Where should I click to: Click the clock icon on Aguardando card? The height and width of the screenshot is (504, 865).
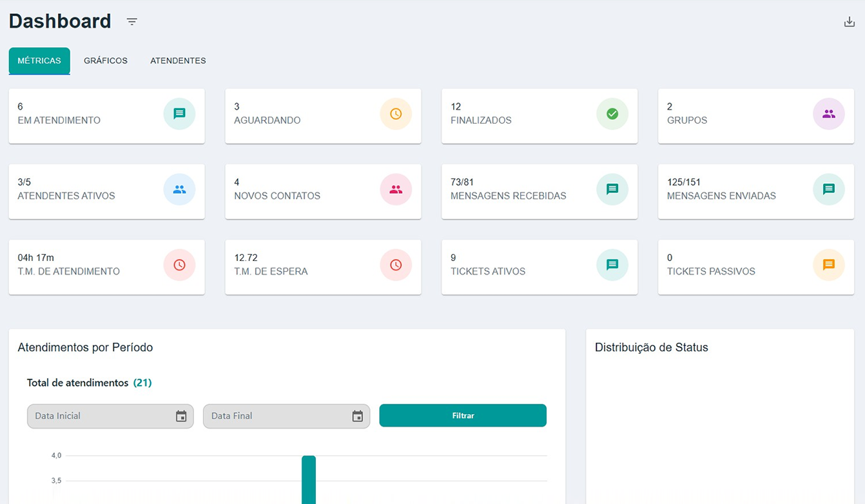(x=396, y=113)
